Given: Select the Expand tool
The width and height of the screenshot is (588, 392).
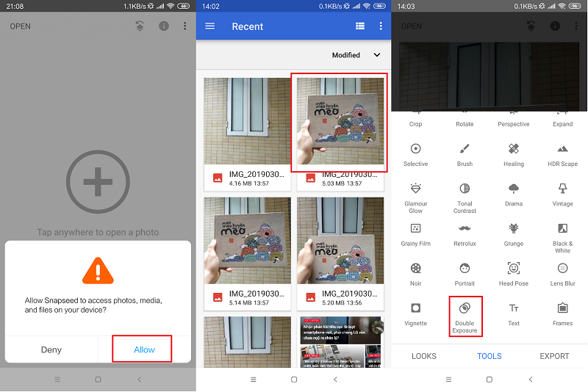Looking at the screenshot, I should point(562,120).
